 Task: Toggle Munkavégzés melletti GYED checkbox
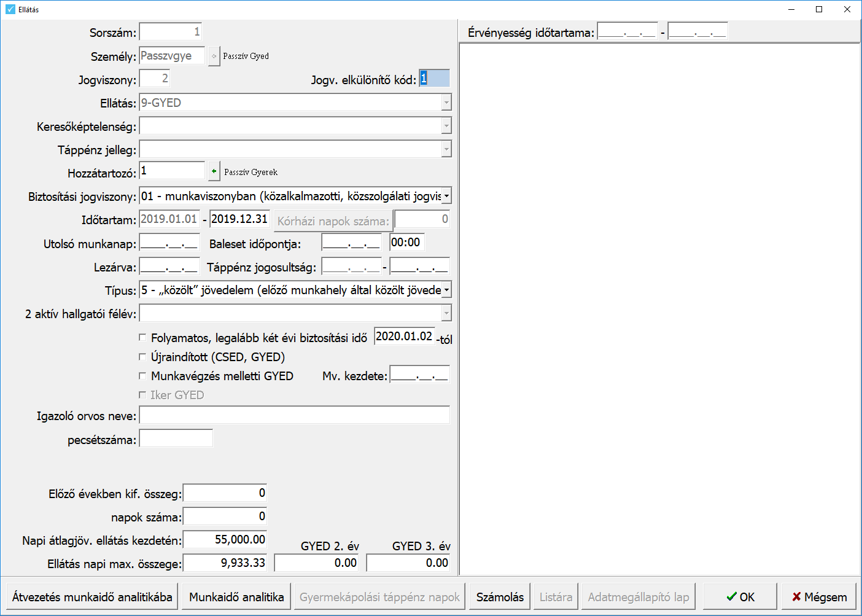142,376
